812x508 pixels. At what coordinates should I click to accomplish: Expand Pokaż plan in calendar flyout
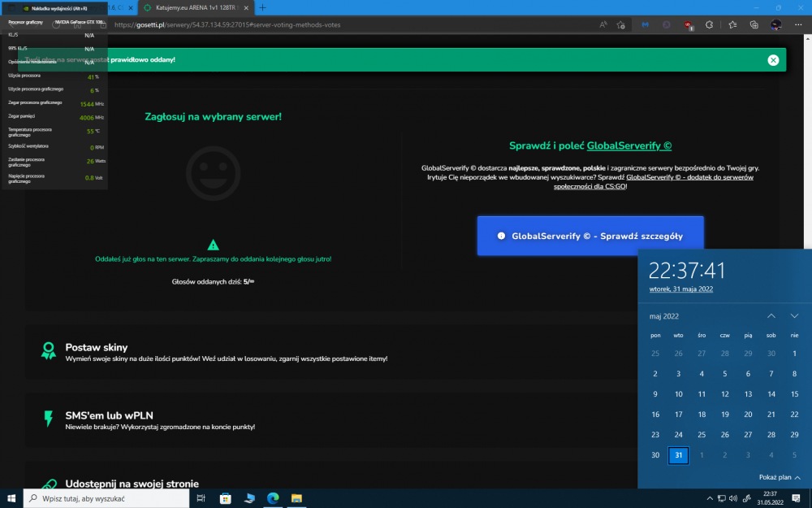pyautogui.click(x=780, y=477)
